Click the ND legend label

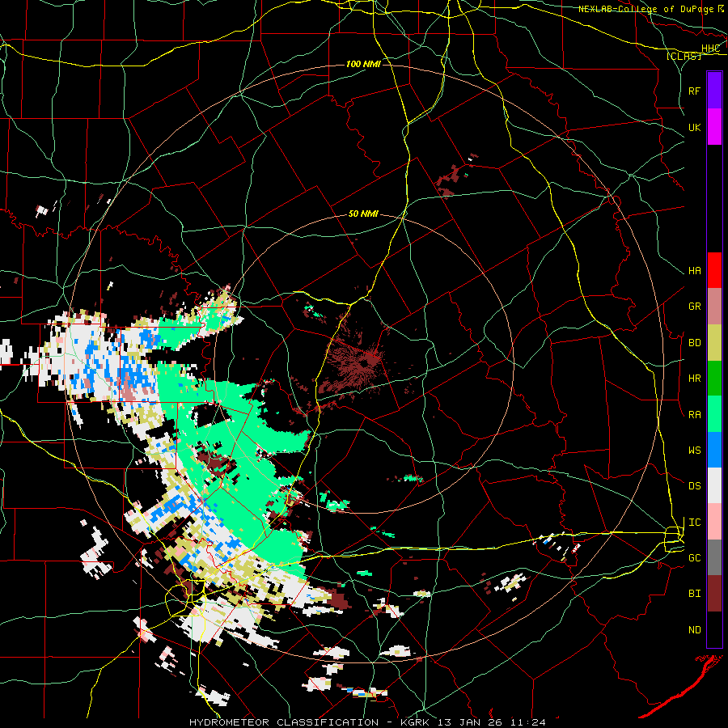695,630
